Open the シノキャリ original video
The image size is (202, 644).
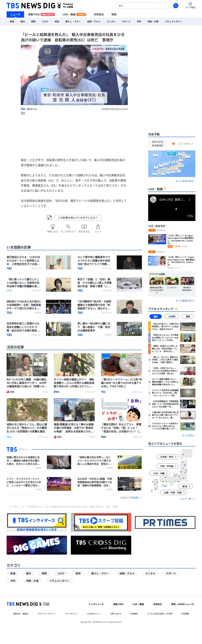coord(172,283)
